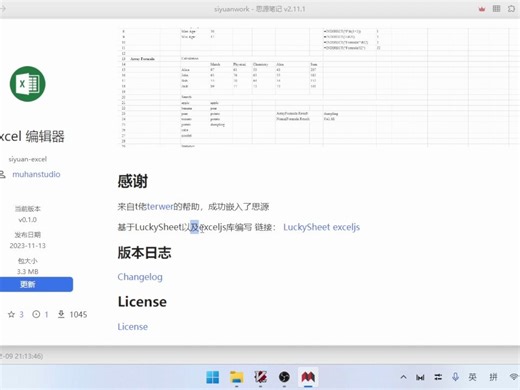Click the grid layout icon in title bar
This screenshot has height=390, width=520.
496,9
